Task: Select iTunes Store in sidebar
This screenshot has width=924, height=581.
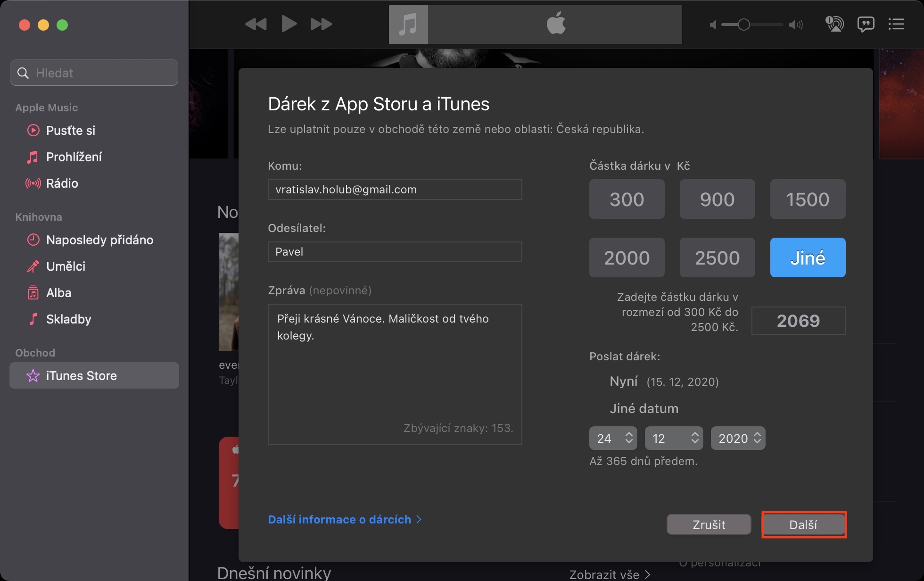Action: [x=81, y=376]
